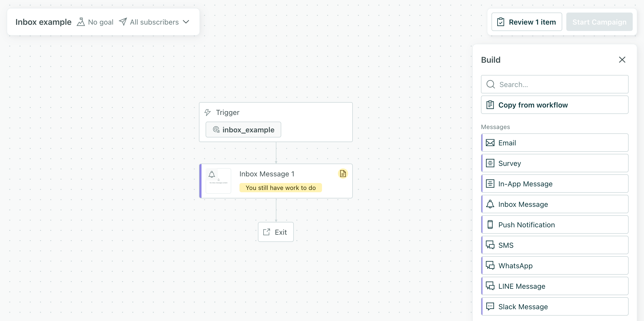Click Review 1 item
644x321 pixels.
click(527, 22)
